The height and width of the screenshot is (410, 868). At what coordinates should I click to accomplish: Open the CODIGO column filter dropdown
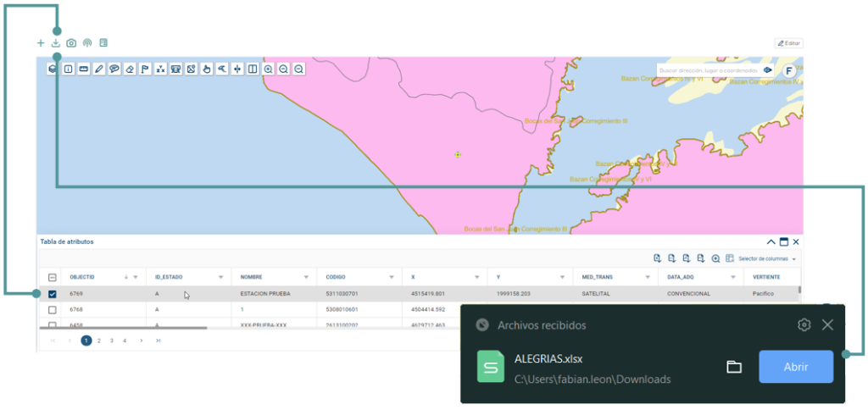[x=392, y=277]
